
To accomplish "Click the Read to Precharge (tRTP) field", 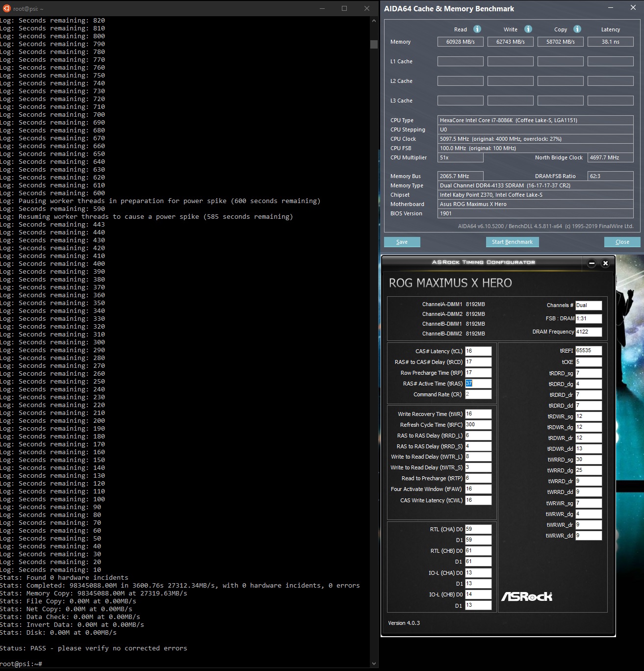I will click(478, 478).
